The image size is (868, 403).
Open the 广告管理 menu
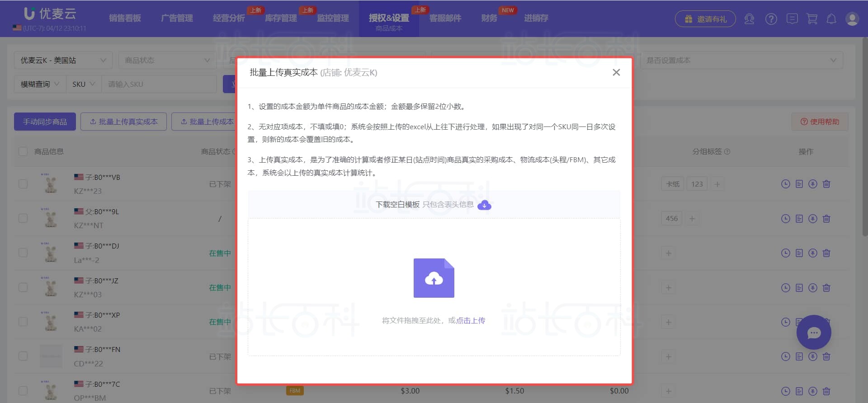177,18
